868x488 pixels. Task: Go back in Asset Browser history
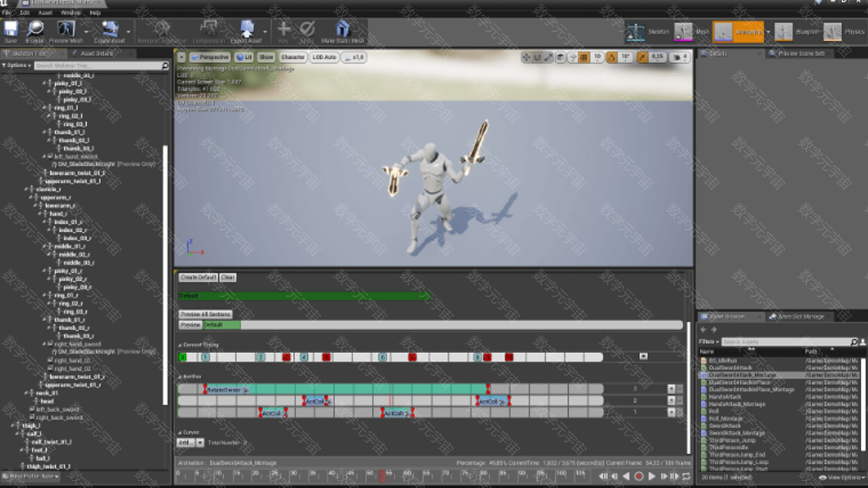coord(703,329)
